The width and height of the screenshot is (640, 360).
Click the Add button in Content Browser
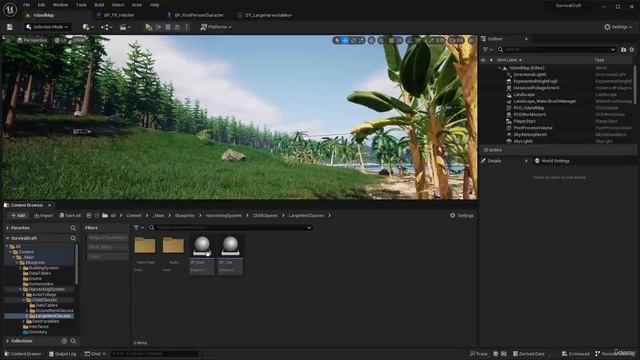[18, 216]
